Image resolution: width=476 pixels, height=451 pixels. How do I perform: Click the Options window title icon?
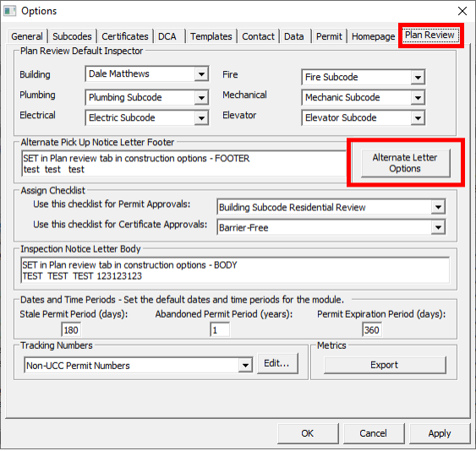click(9, 11)
